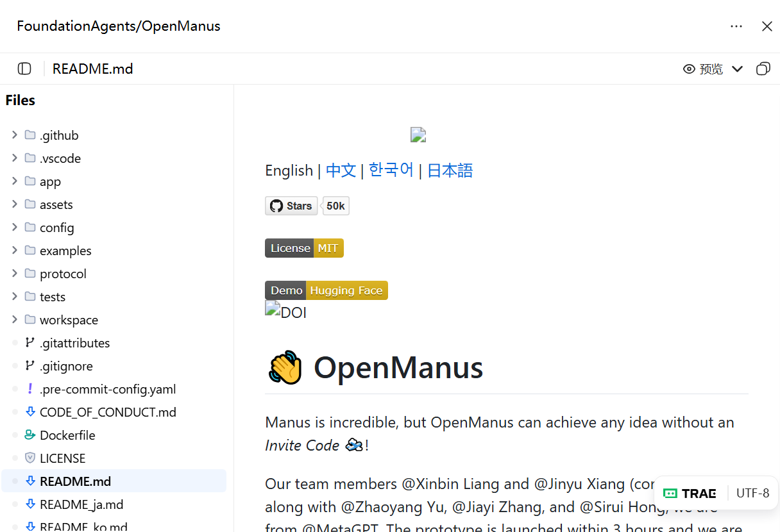Expand the protocol folder chevron
Screen dimensions: 780x532
15,274
